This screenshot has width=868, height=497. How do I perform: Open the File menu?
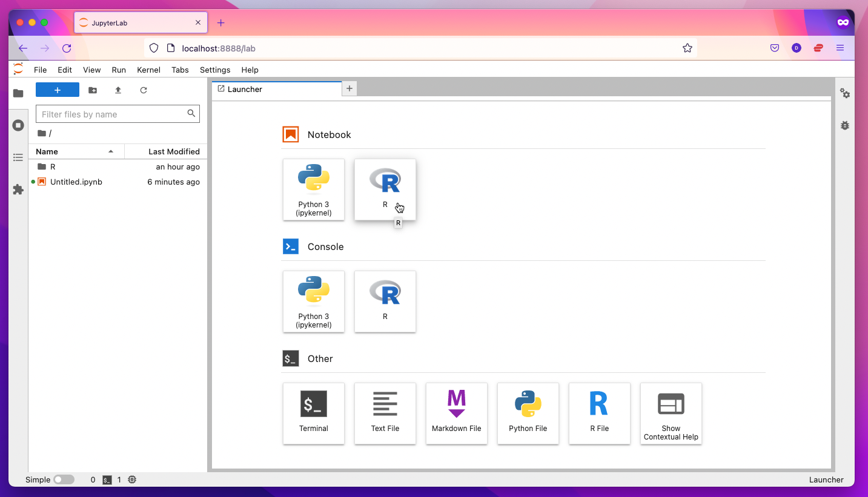pyautogui.click(x=41, y=70)
